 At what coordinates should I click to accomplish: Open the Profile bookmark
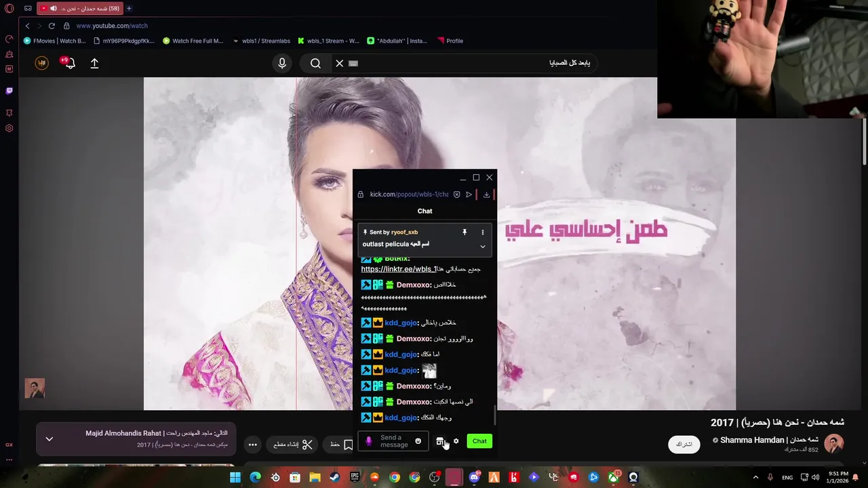tap(450, 41)
